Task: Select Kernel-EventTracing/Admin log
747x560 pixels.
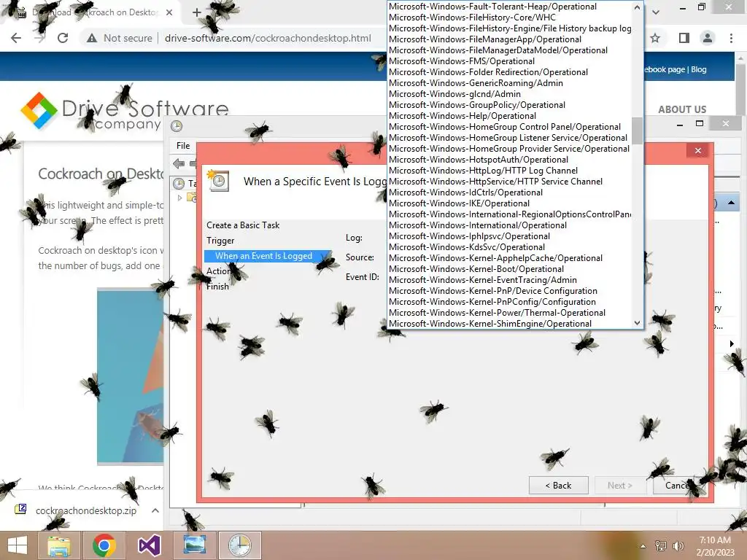Action: click(510, 281)
